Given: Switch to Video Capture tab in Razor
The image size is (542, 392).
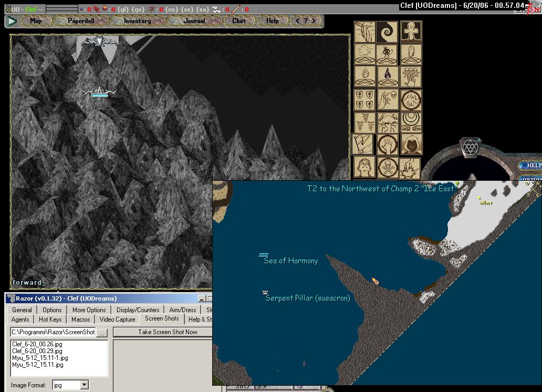Looking at the screenshot, I should (x=117, y=319).
